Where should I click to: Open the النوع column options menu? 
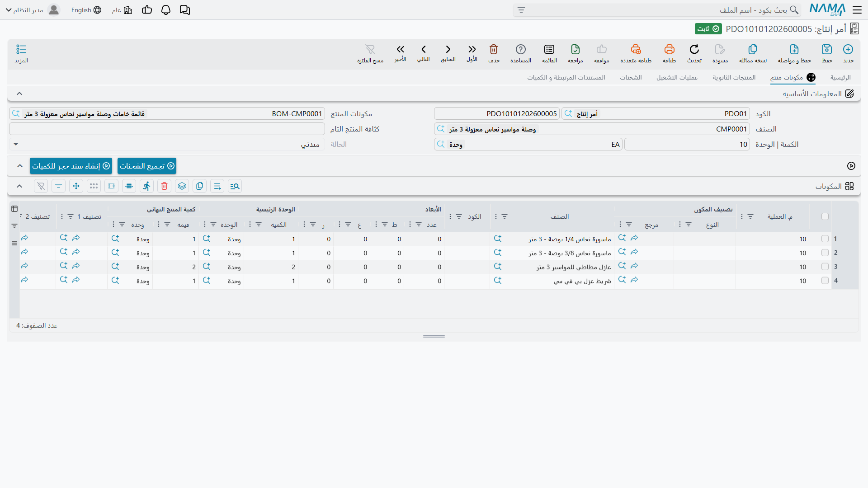680,225
